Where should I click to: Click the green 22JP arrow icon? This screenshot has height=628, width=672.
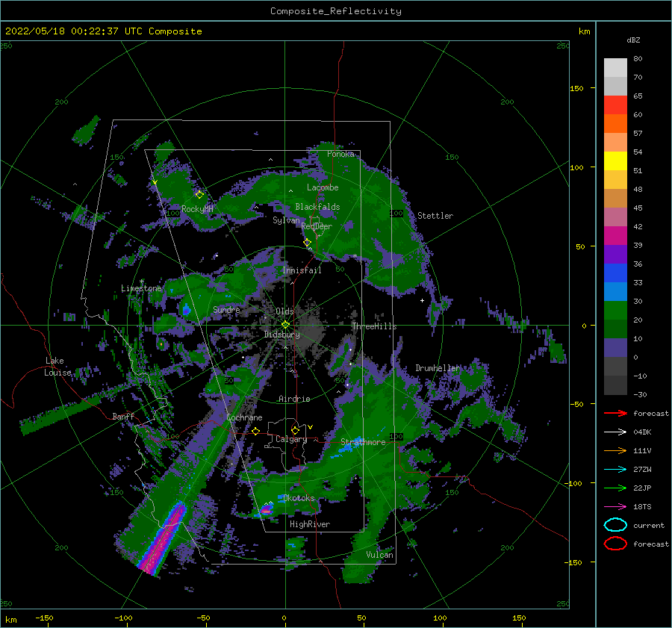tap(615, 488)
